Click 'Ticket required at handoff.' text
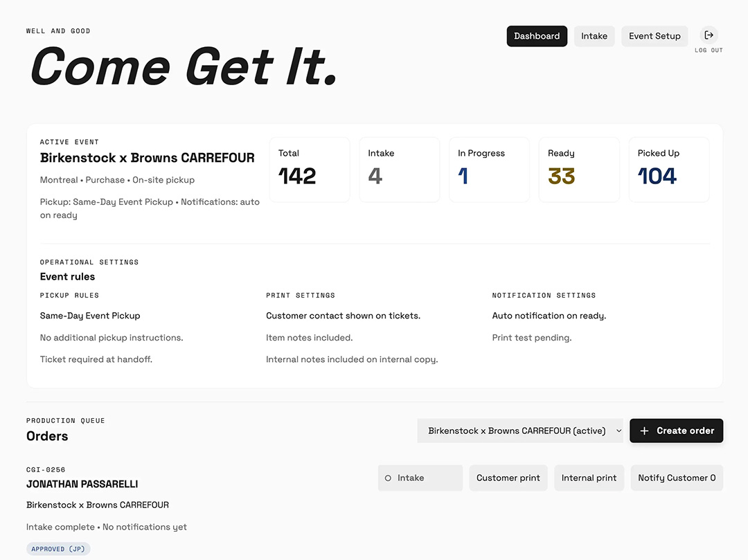The image size is (748, 560). point(96,359)
